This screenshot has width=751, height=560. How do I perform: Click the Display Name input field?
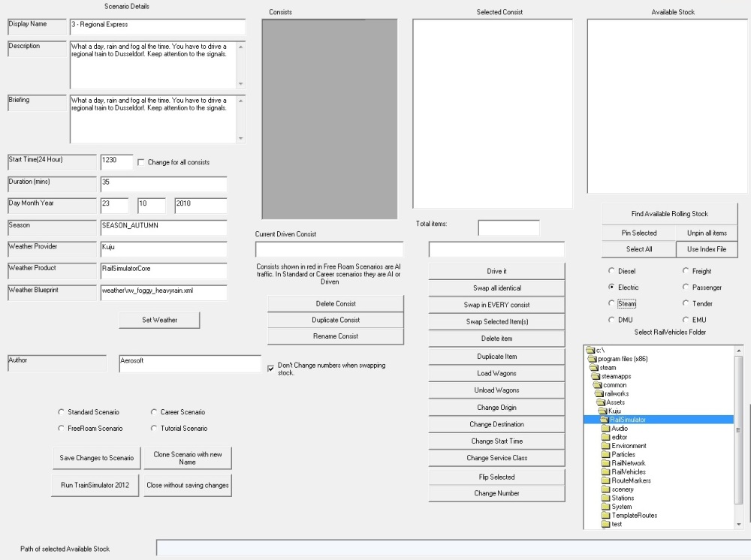[x=158, y=26]
